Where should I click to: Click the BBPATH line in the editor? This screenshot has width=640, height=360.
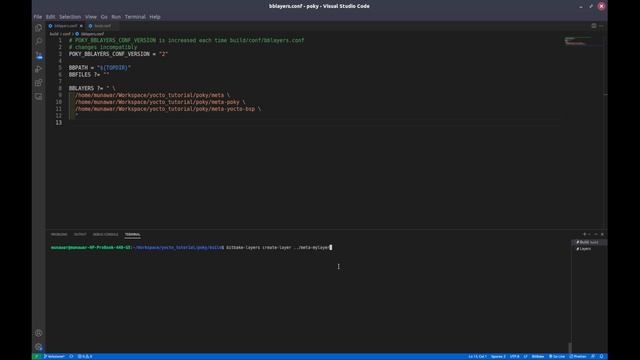point(100,68)
